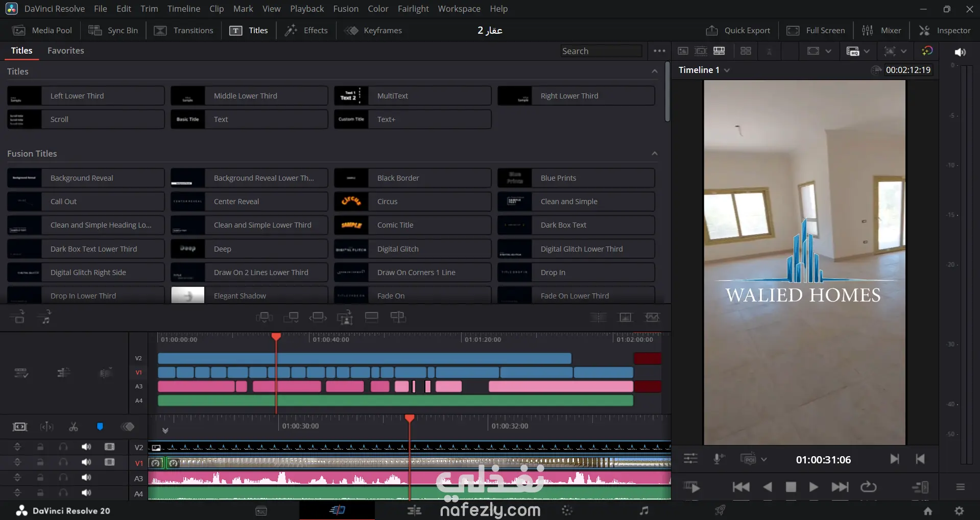The image size is (980, 520).
Task: Disable V1 video track filmstrip icon
Action: click(109, 462)
